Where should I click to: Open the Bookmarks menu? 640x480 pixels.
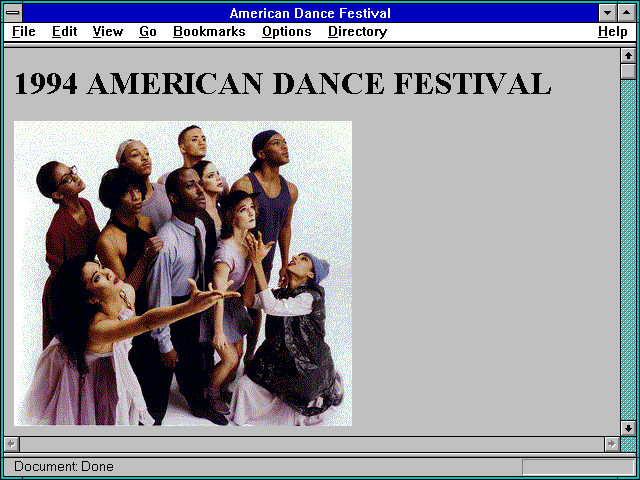click(209, 32)
